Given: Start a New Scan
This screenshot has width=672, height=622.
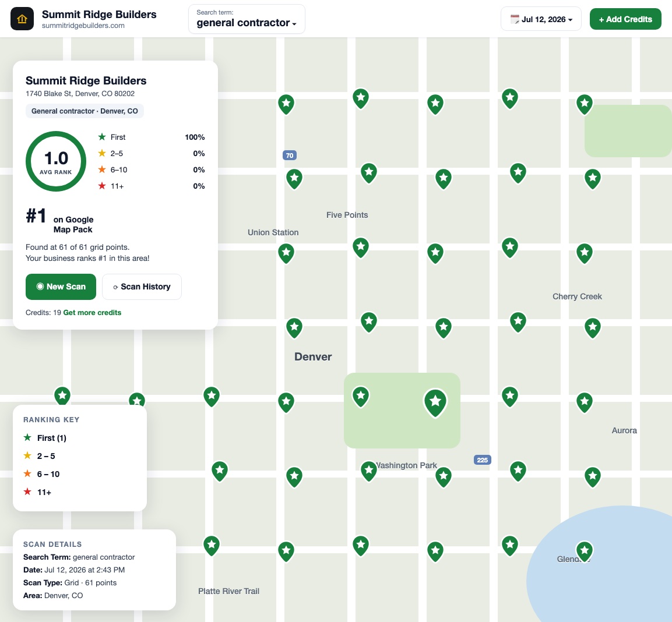Looking at the screenshot, I should point(61,287).
